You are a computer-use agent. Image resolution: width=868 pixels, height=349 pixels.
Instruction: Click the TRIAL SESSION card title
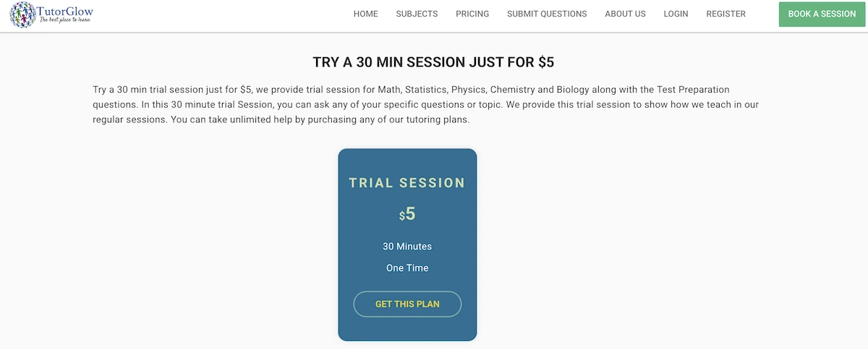pyautogui.click(x=407, y=183)
